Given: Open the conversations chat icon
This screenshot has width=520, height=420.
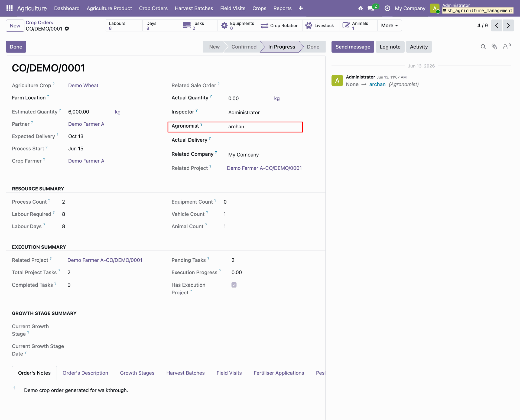Looking at the screenshot, I should [x=371, y=8].
